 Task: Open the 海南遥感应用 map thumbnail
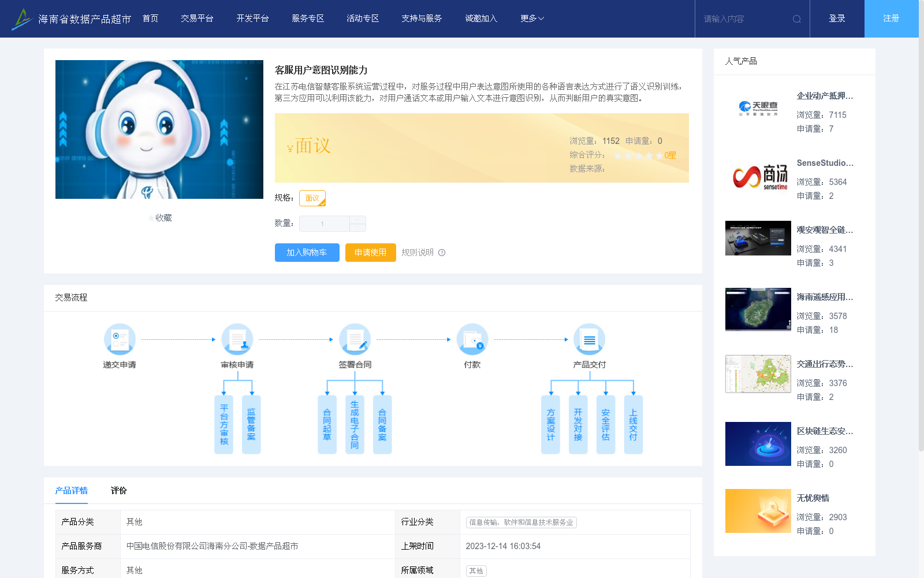click(758, 309)
